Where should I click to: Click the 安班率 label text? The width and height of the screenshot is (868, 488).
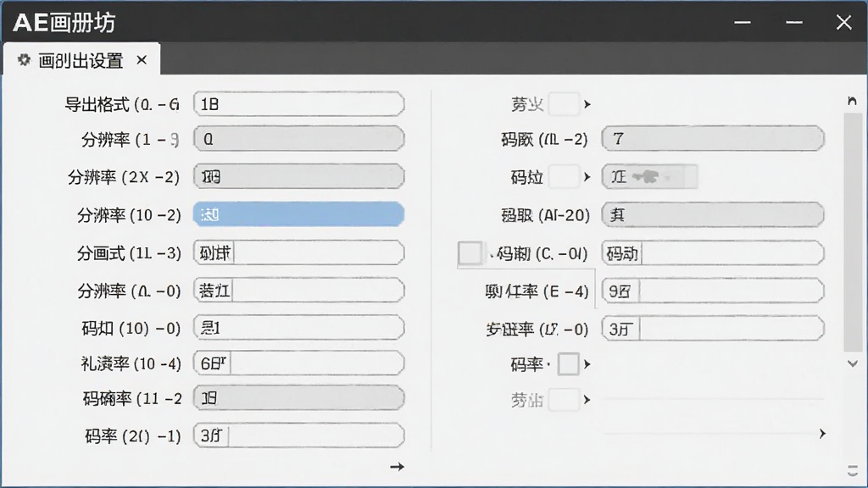pos(511,330)
